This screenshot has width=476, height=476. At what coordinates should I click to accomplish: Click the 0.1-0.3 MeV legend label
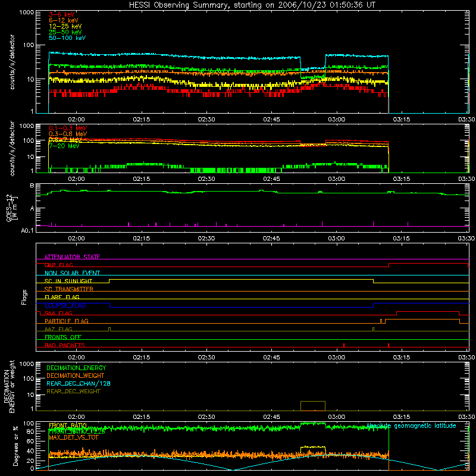(68, 128)
